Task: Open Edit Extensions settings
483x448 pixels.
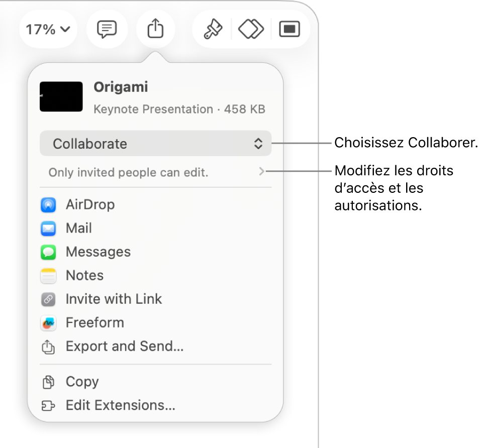Action: [x=120, y=405]
